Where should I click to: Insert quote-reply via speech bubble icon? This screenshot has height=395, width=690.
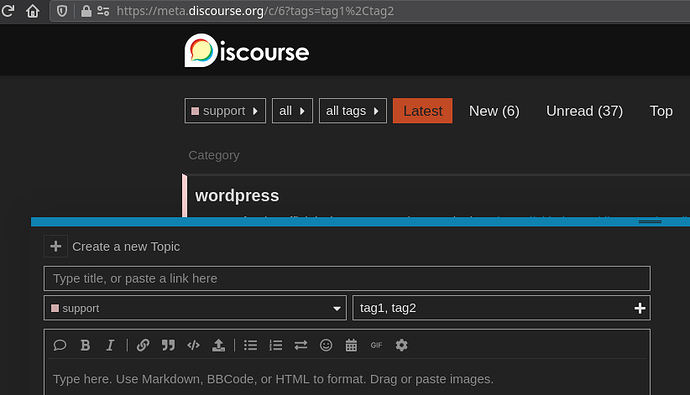(x=60, y=345)
